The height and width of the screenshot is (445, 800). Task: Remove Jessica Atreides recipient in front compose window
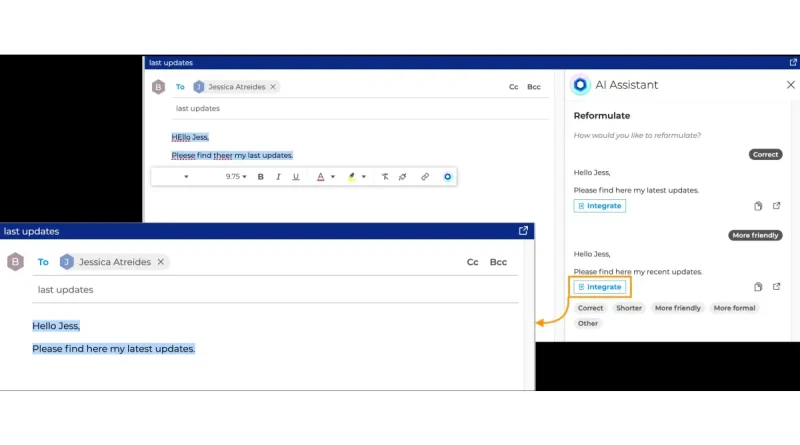pyautogui.click(x=161, y=262)
